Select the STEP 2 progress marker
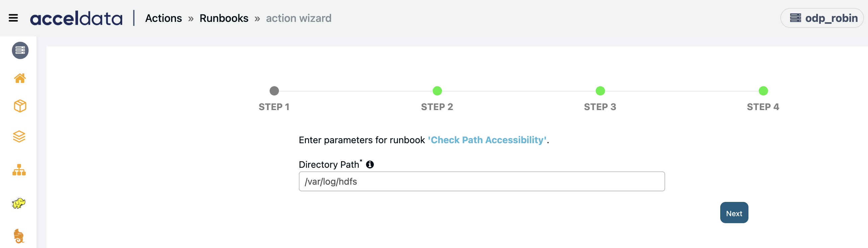This screenshot has height=248, width=868. [437, 91]
